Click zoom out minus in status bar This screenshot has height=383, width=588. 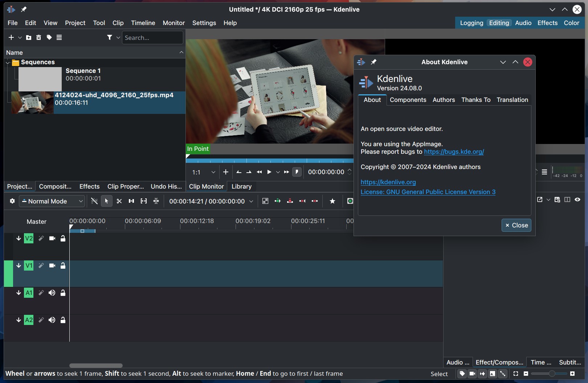click(526, 374)
